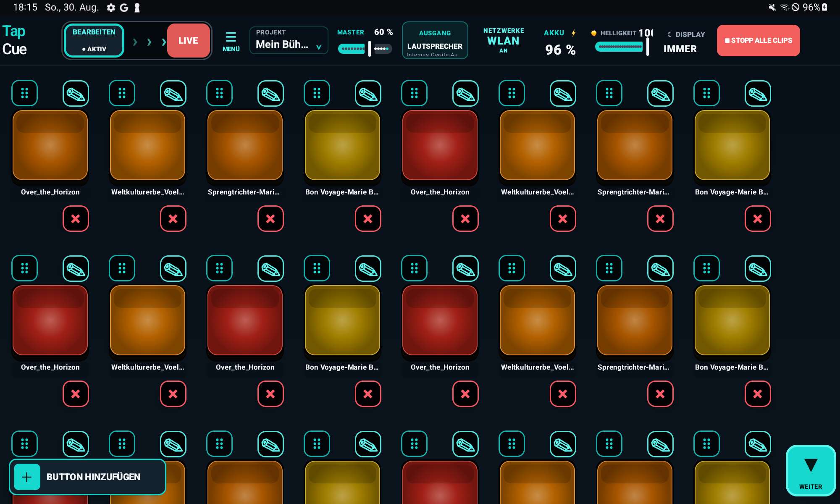Click the date So., 30. Aug. in status bar
The image size is (840, 504).
click(x=72, y=8)
